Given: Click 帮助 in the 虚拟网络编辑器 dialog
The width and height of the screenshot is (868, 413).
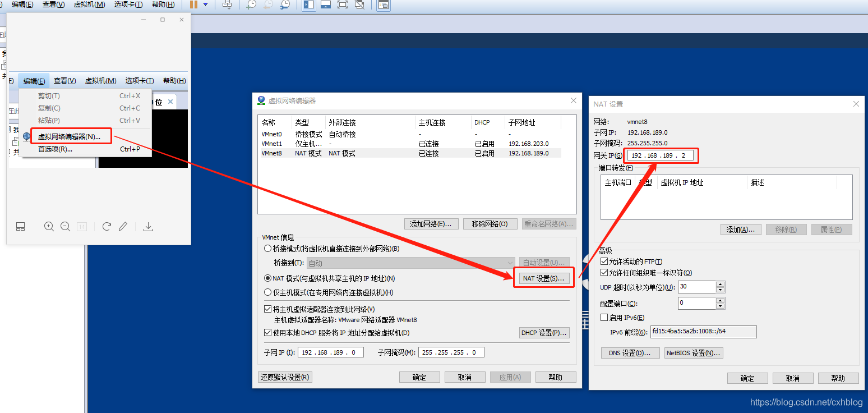Looking at the screenshot, I should pyautogui.click(x=556, y=377).
